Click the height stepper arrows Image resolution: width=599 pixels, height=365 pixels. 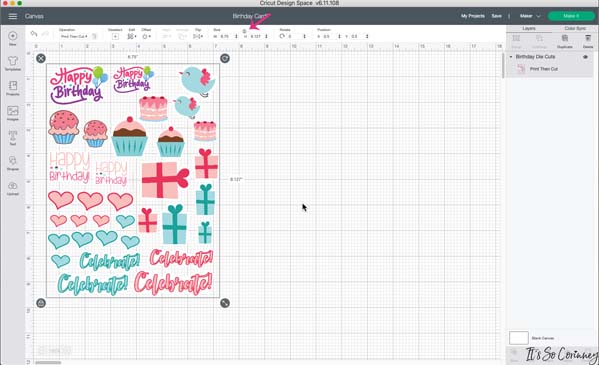click(266, 36)
